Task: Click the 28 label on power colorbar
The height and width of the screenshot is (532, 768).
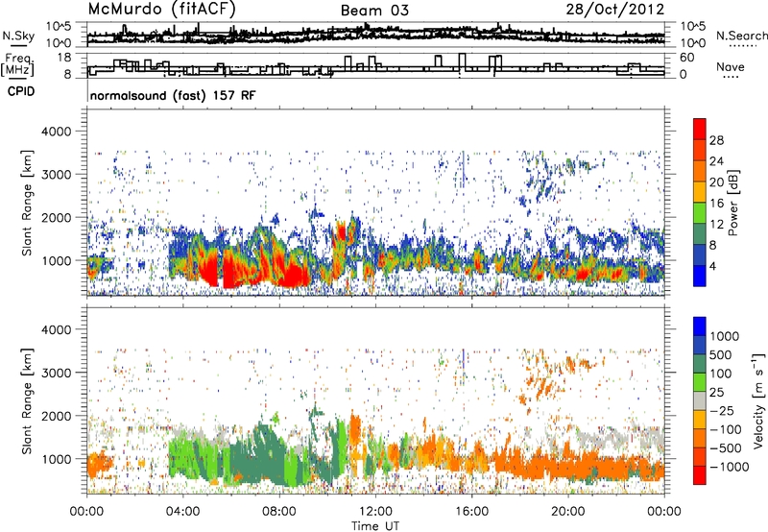Action: point(716,140)
